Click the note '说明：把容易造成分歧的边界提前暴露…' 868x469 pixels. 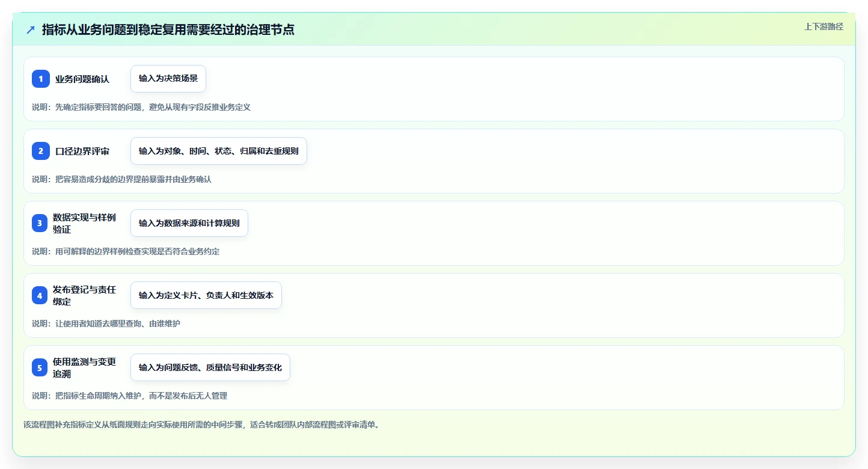pos(122,179)
